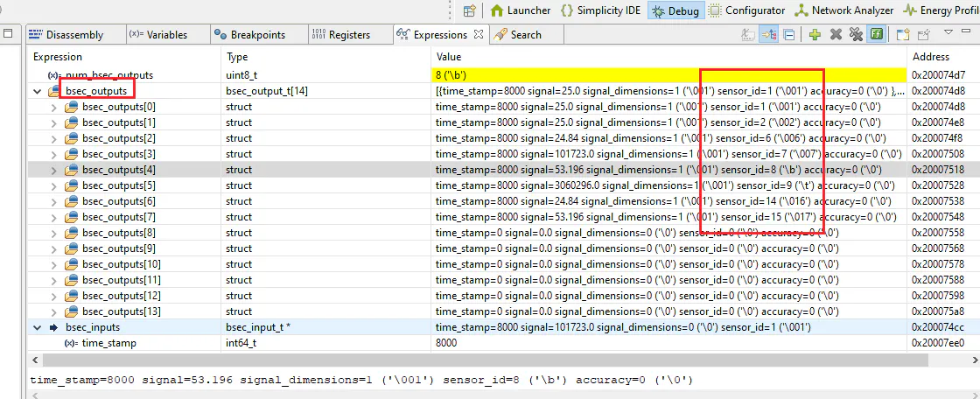Expand bsec_outputs[0] struct
This screenshot has height=399, width=980.
coord(53,107)
